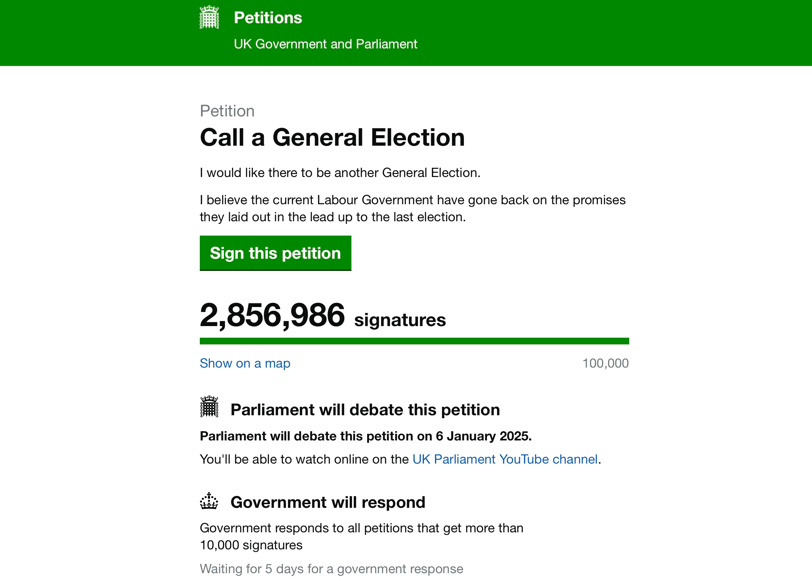Click the Government will respond heading
Screen dimensions: 812x581
(328, 502)
